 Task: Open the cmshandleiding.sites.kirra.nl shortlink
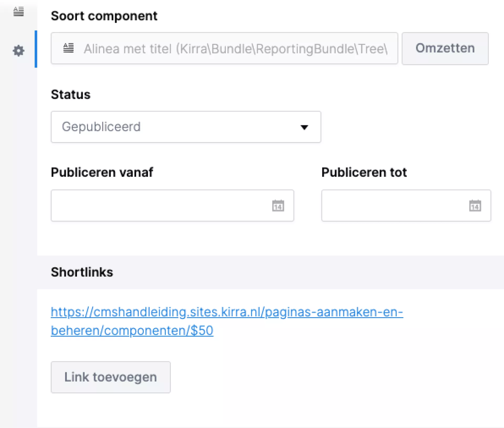click(227, 312)
